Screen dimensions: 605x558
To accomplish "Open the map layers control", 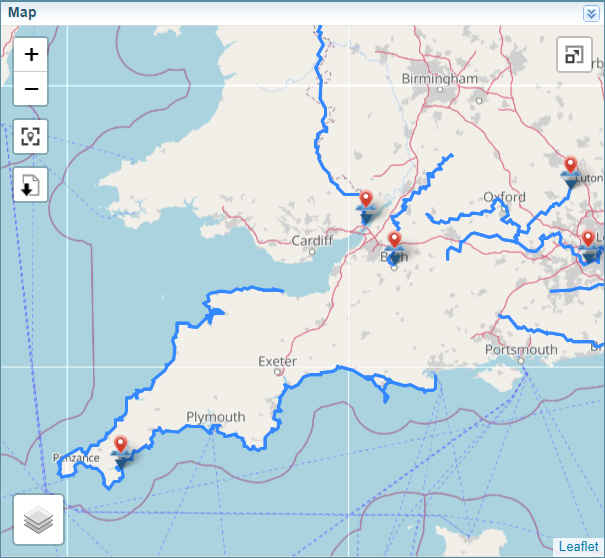I will pos(38,520).
